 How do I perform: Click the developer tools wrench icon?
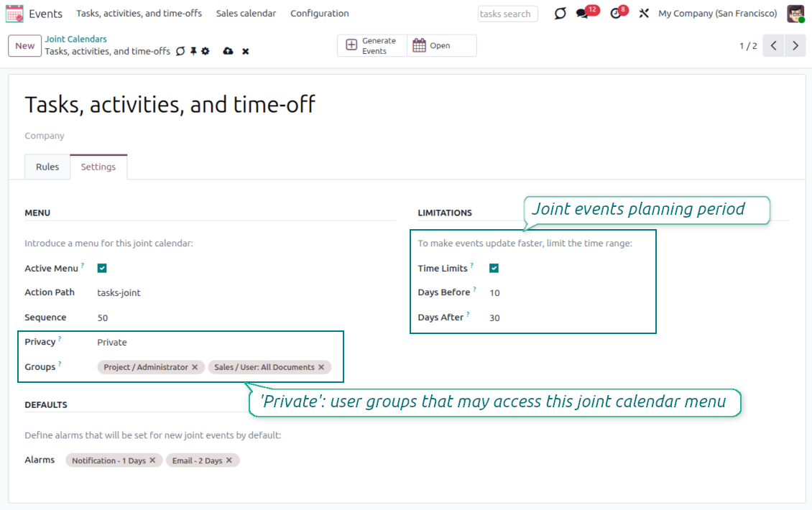(644, 14)
